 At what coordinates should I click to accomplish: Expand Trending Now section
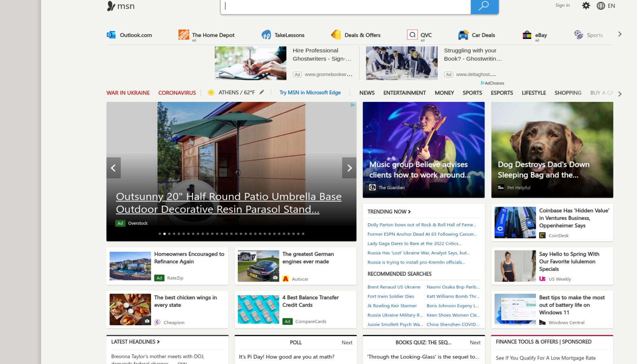pos(389,212)
